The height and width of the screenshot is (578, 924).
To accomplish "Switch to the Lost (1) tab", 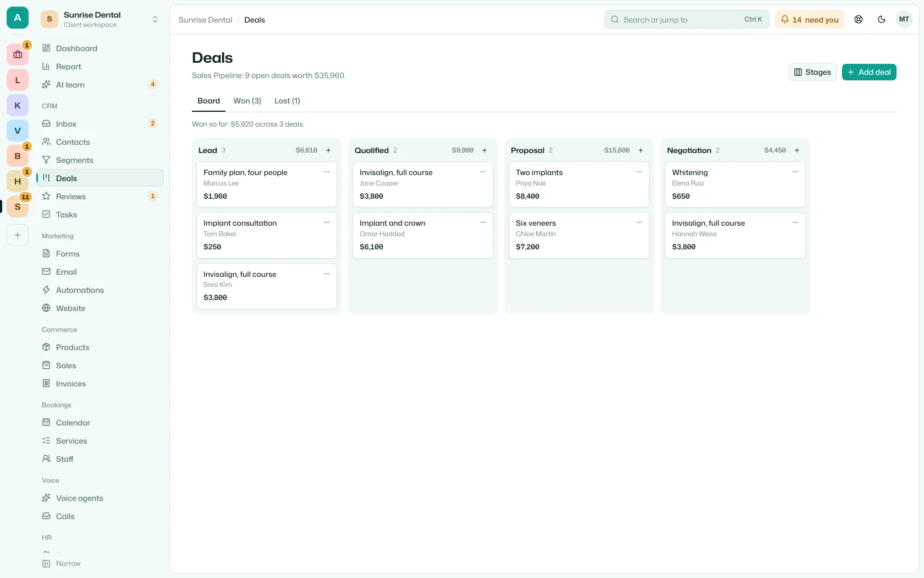I will point(287,101).
